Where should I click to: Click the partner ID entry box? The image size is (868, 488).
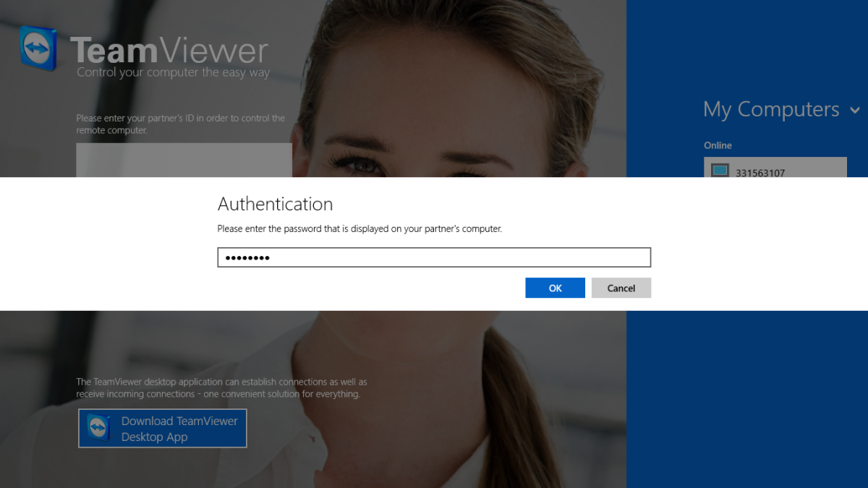[x=184, y=160]
